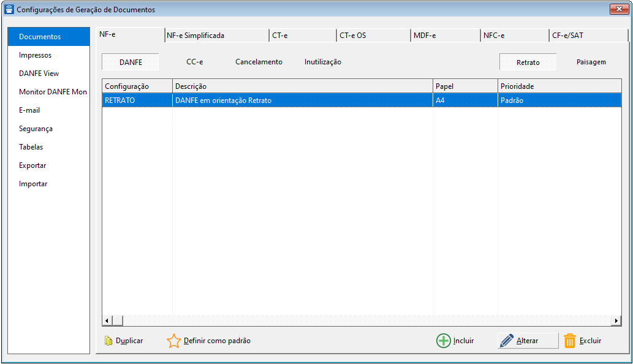
Task: Click Definir como padrão label
Action: pos(217,341)
